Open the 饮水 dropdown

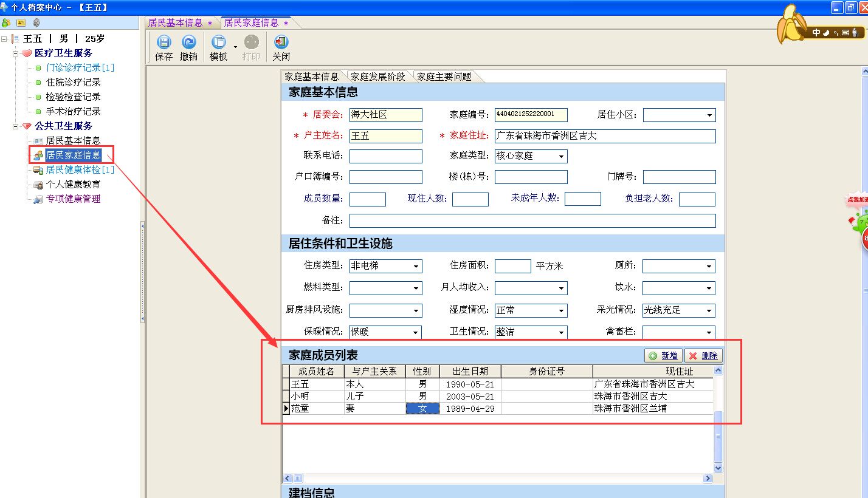coord(709,288)
